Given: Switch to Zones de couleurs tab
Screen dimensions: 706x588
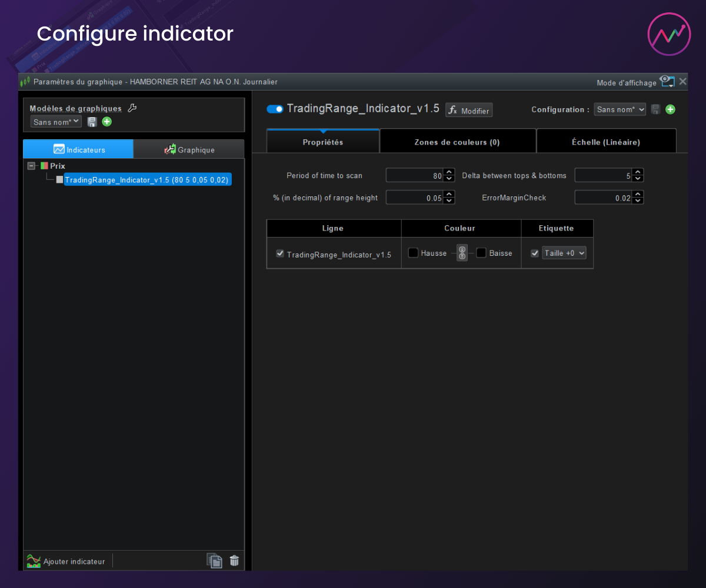Looking at the screenshot, I should click(457, 142).
